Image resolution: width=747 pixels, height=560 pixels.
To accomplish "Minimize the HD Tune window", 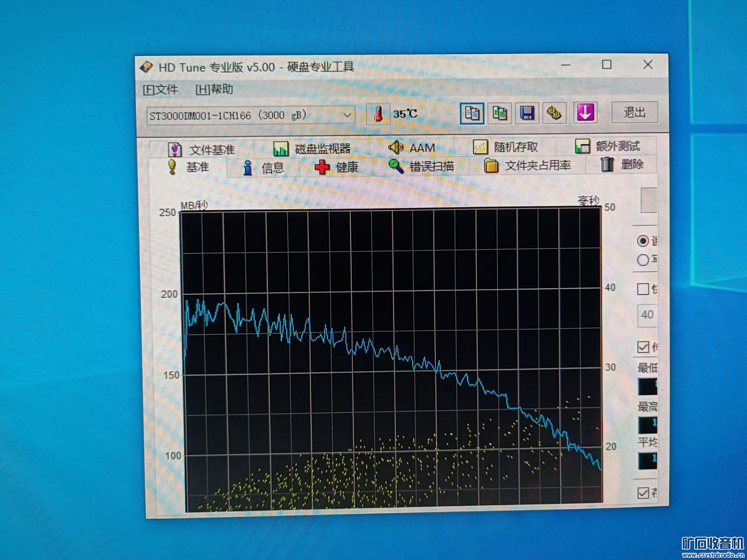I will point(566,65).
